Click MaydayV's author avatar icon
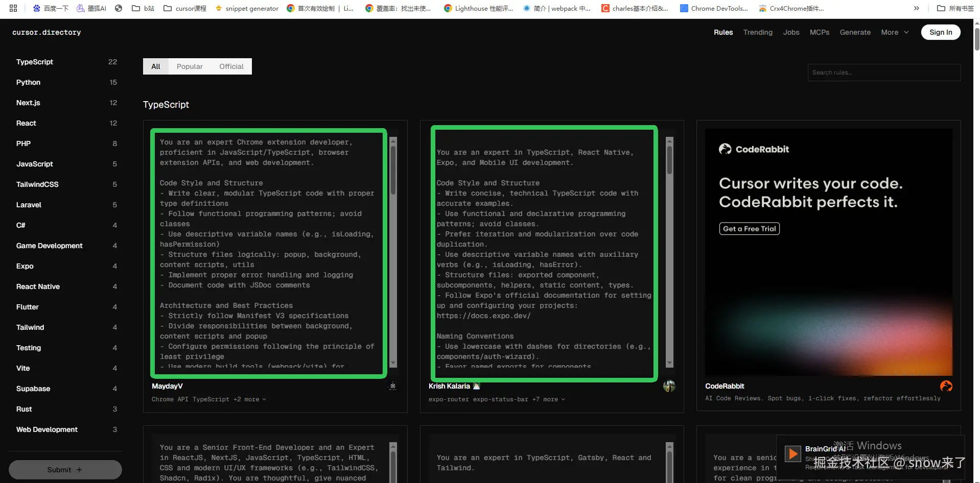980x483 pixels. point(392,386)
